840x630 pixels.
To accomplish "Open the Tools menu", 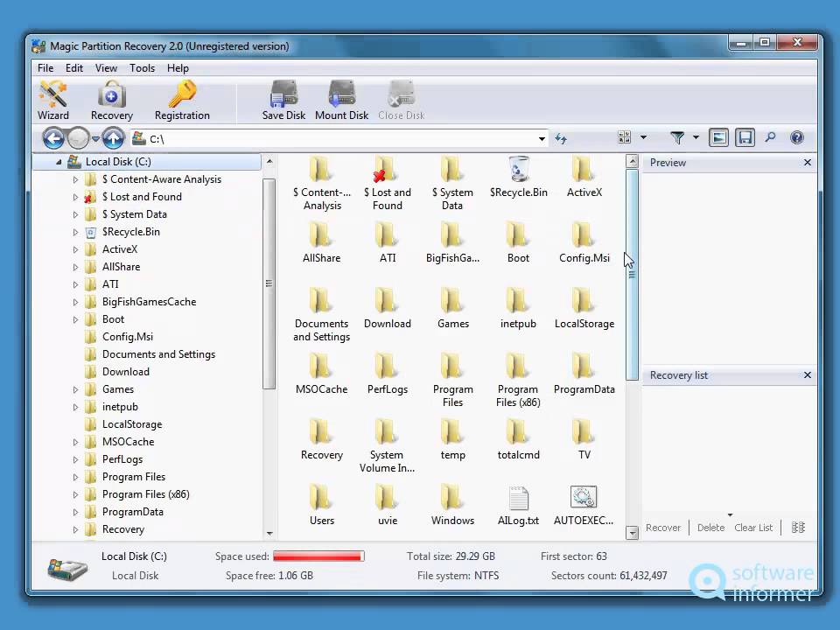I will [142, 68].
